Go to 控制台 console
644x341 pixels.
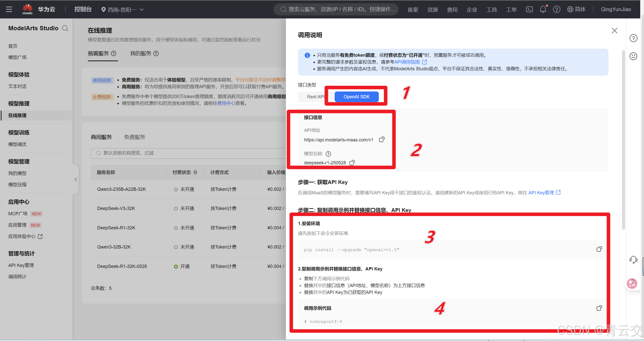(83, 9)
